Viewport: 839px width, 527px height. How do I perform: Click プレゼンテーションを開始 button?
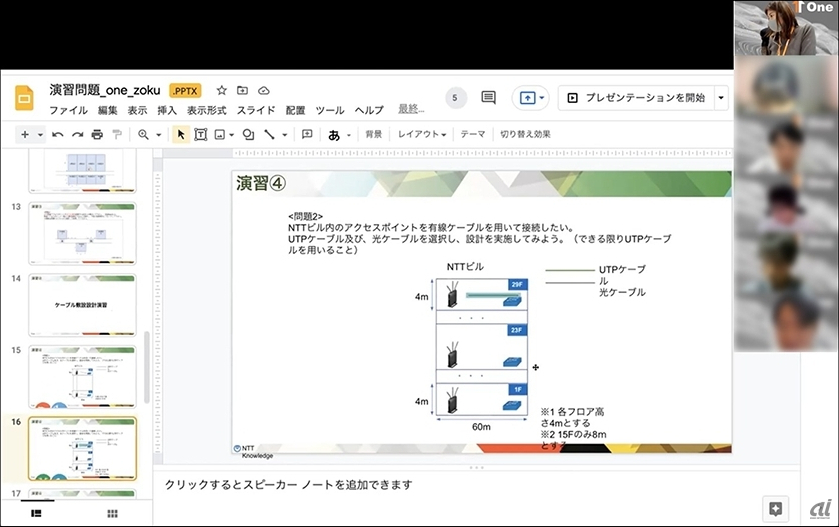637,98
